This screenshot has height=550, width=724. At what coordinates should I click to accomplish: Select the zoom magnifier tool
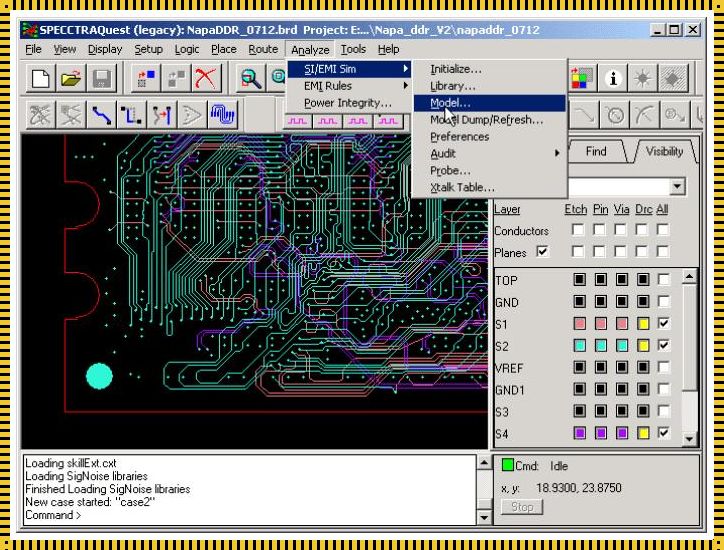[251, 78]
